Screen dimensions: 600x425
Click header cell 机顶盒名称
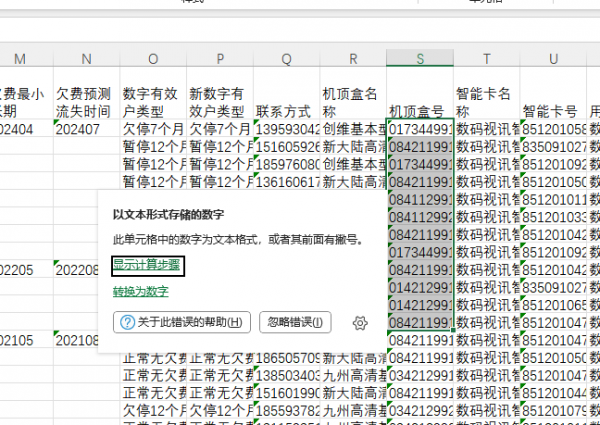point(353,93)
